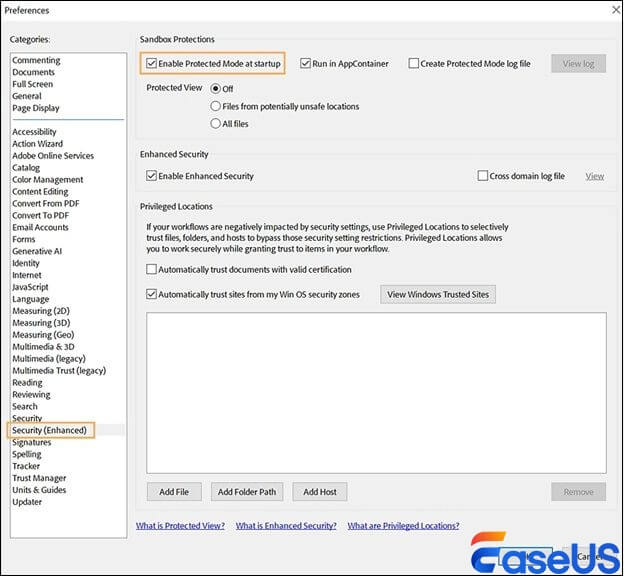Viewport: 624px width, 576px height.
Task: Open JavaScript category
Action: coord(30,287)
